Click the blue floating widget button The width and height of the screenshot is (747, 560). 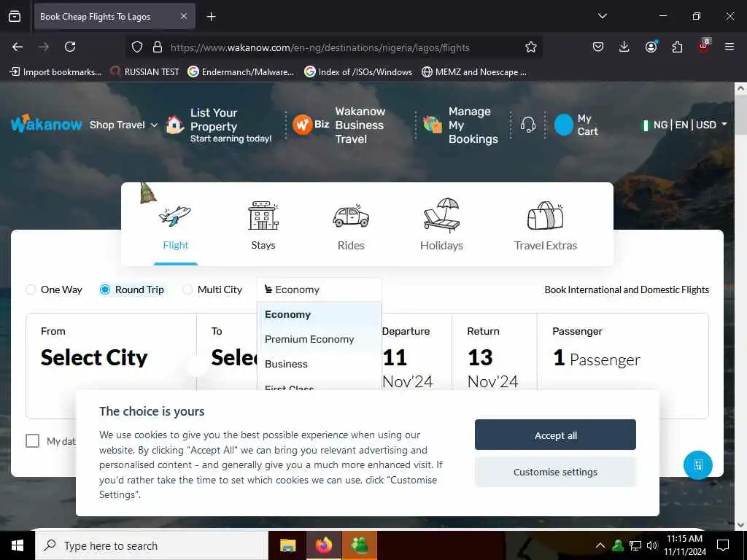click(698, 464)
